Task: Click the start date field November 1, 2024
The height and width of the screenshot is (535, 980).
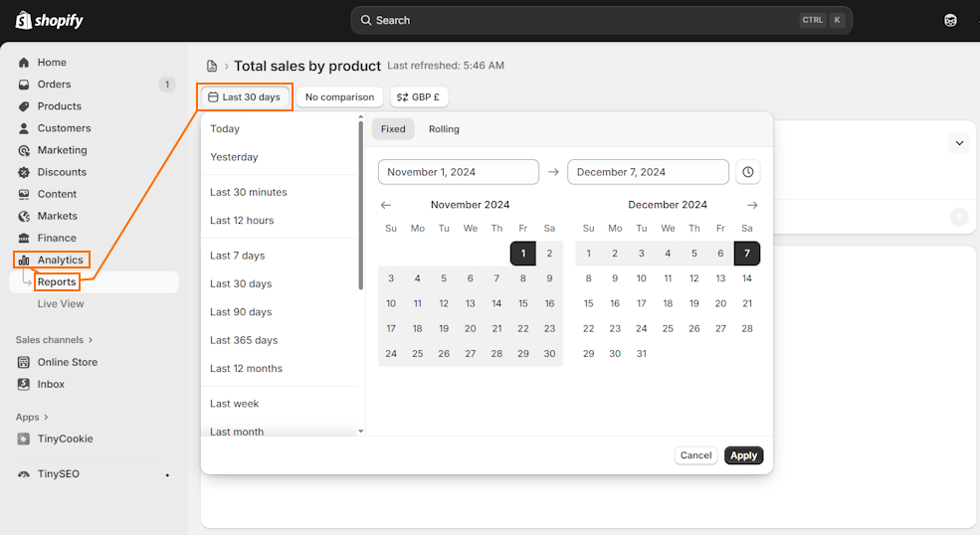Action: (459, 172)
